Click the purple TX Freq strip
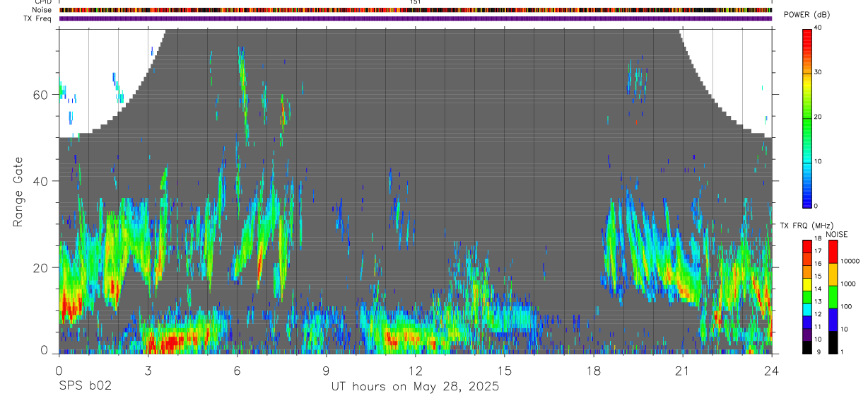The image size is (868, 401). (416, 18)
